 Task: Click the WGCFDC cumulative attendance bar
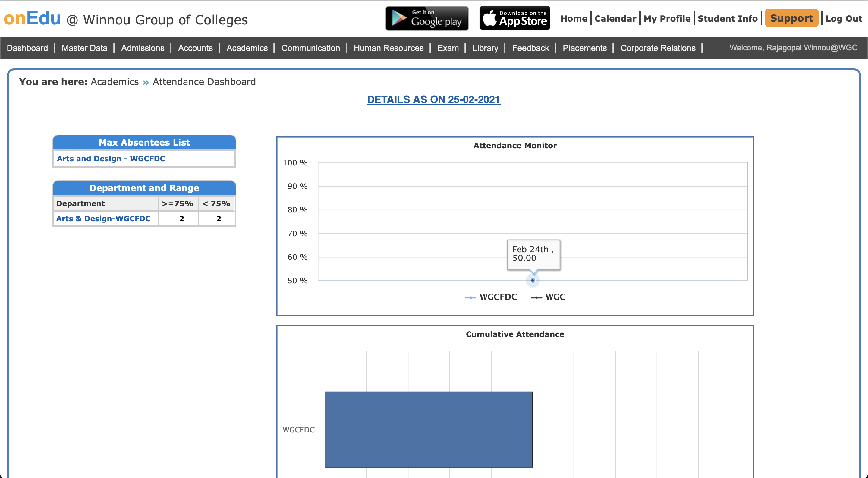point(428,429)
